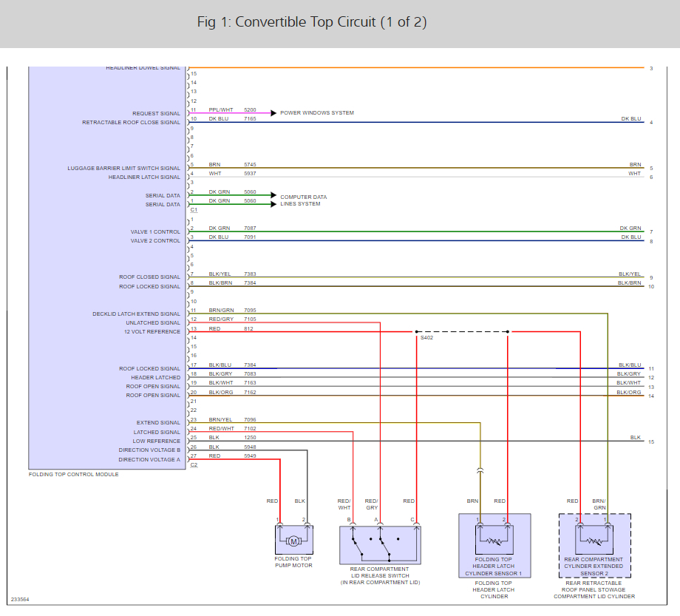Click the ROOF CLOSED SIGNAL label
Image resolution: width=680 pixels, height=616 pixels.
[x=149, y=277]
